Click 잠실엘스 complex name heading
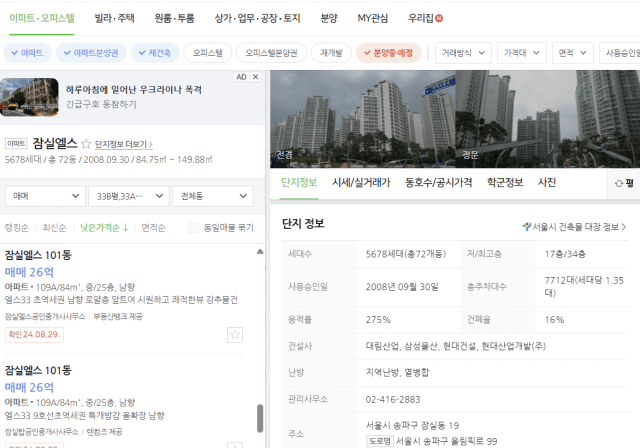The image size is (640, 448). tap(55, 143)
